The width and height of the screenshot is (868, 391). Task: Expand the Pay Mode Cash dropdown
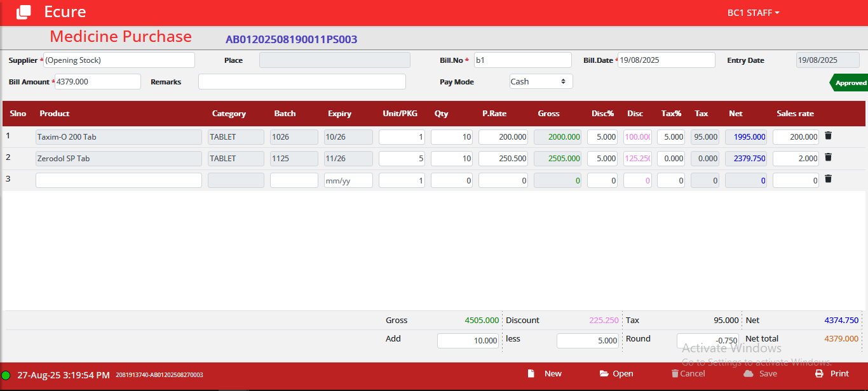[541, 81]
